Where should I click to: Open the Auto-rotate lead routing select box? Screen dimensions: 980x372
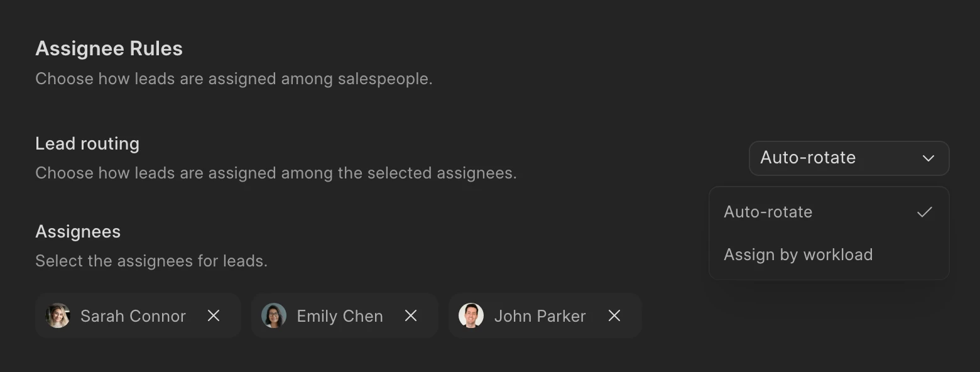point(849,158)
